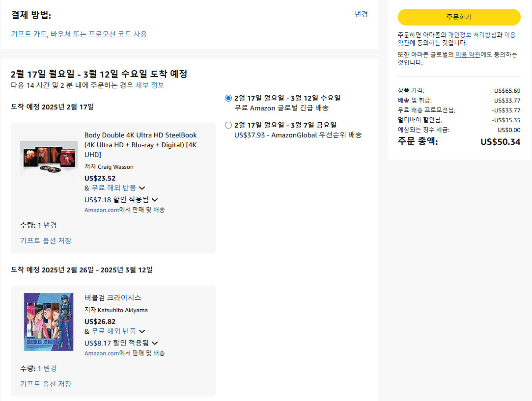Click 무료 해외 반품 link under Body Double

[113, 188]
